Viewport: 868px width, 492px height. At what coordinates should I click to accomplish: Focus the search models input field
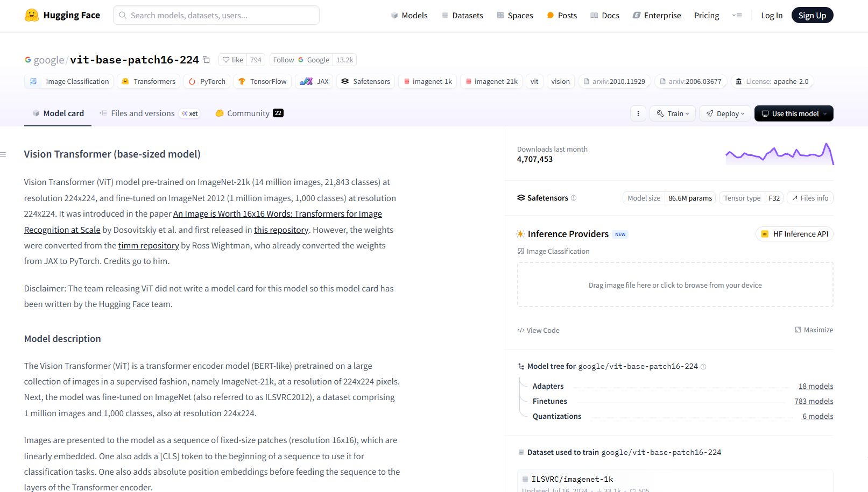(216, 15)
